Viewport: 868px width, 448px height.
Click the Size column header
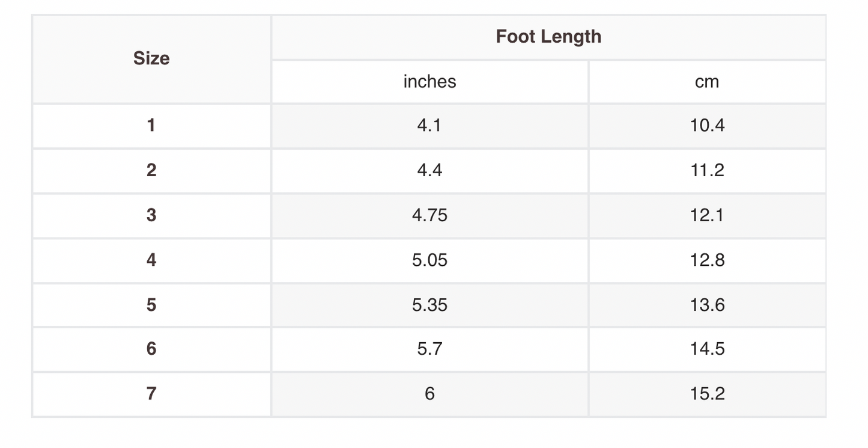pyautogui.click(x=151, y=58)
